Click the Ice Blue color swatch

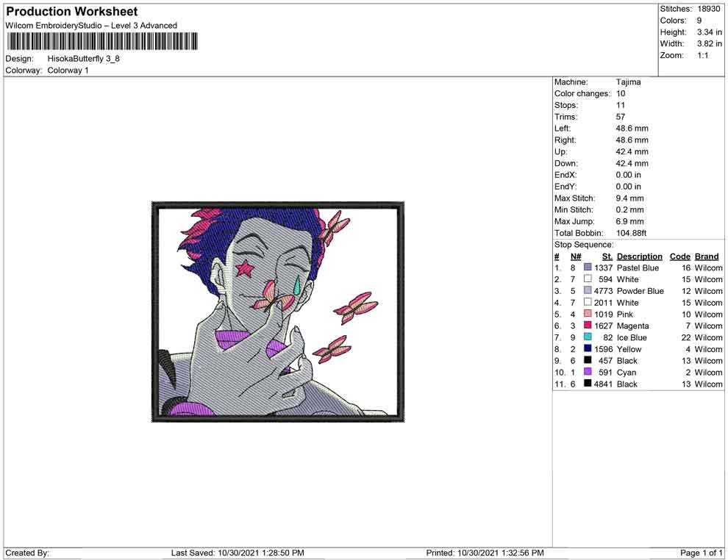[x=588, y=337]
